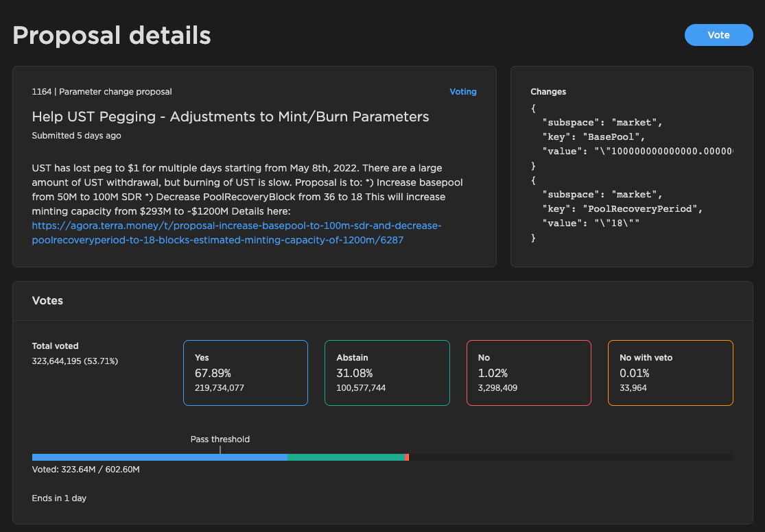765x532 pixels.
Task: Click the PoolRecoveryPeriod key line
Action: pyautogui.click(x=622, y=208)
